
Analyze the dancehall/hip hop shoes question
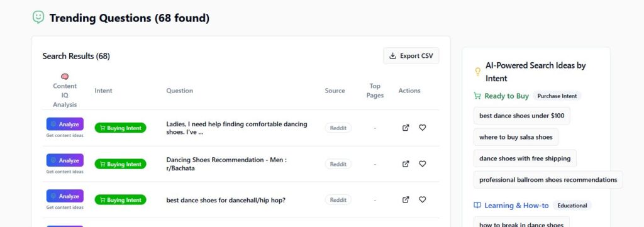tap(65, 196)
